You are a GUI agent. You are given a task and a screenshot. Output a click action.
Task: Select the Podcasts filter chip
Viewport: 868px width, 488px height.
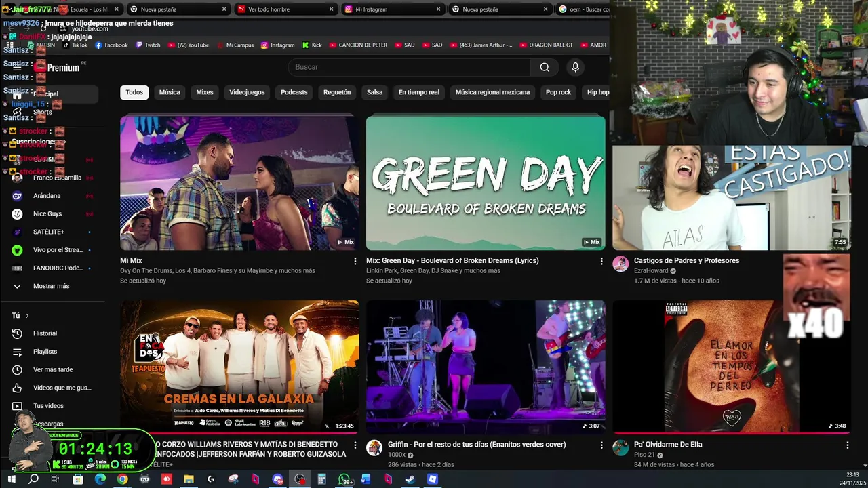click(294, 92)
